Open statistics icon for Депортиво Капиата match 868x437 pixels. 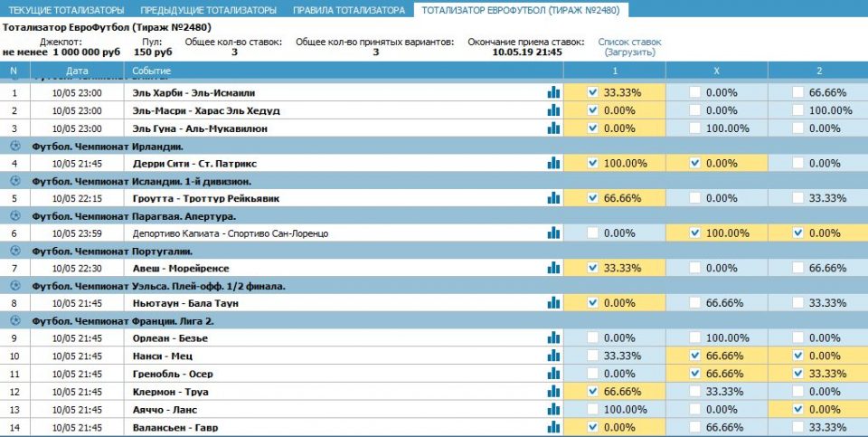coord(552,233)
